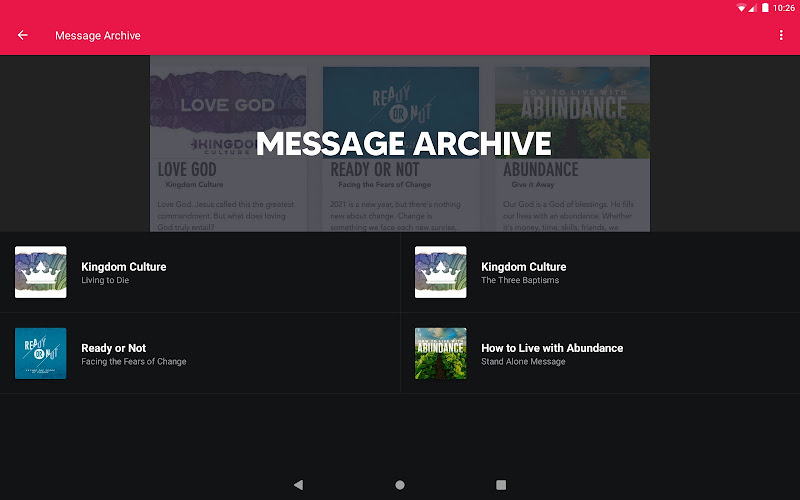The width and height of the screenshot is (800, 500).
Task: Select 'Ready or Not' title
Action: (114, 348)
